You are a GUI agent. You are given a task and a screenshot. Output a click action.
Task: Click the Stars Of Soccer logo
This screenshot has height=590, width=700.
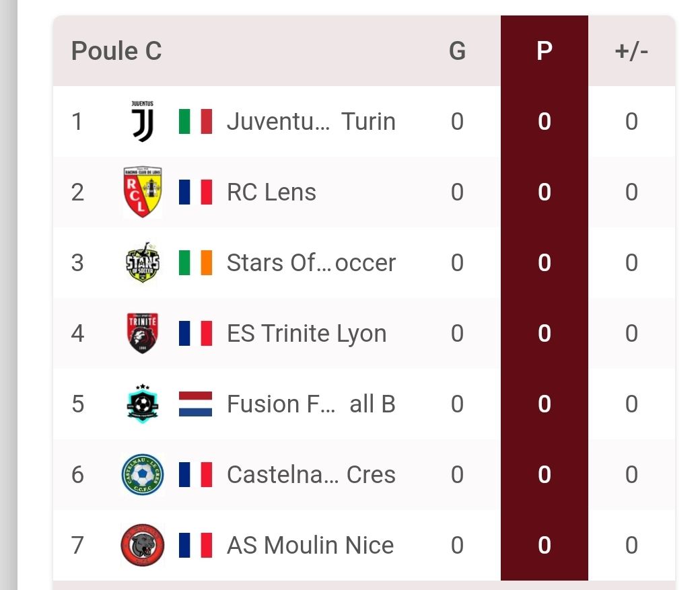pos(142,263)
